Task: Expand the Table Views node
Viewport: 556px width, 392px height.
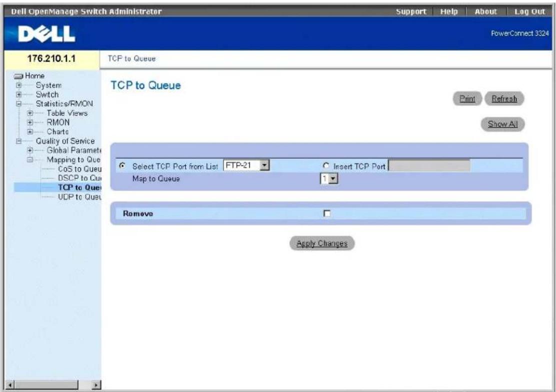Action: pyautogui.click(x=30, y=113)
